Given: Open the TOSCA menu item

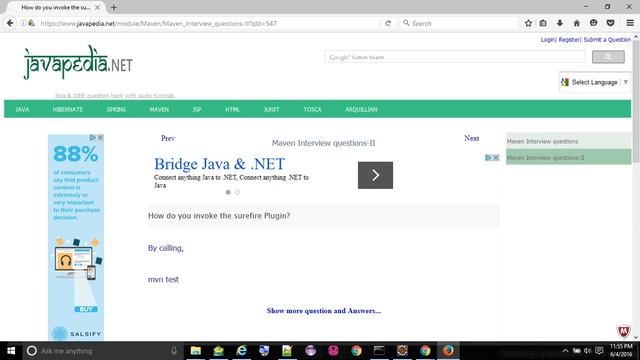Looking at the screenshot, I should click(312, 109).
